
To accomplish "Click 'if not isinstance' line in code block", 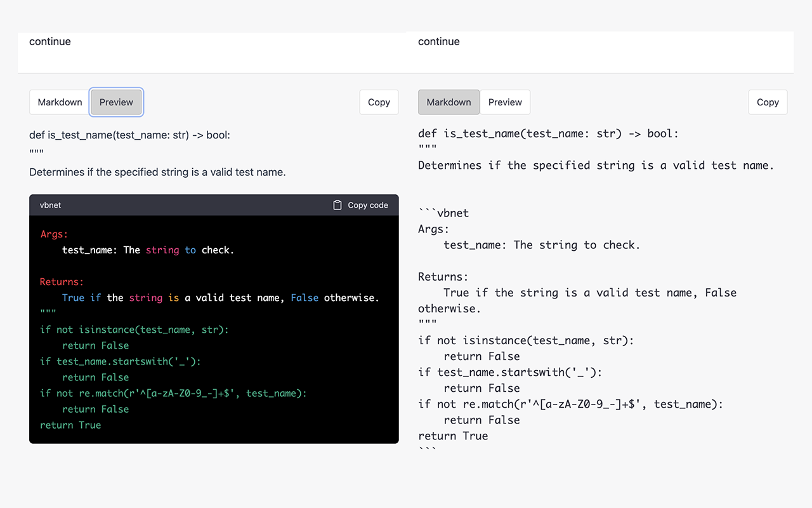I will [134, 330].
